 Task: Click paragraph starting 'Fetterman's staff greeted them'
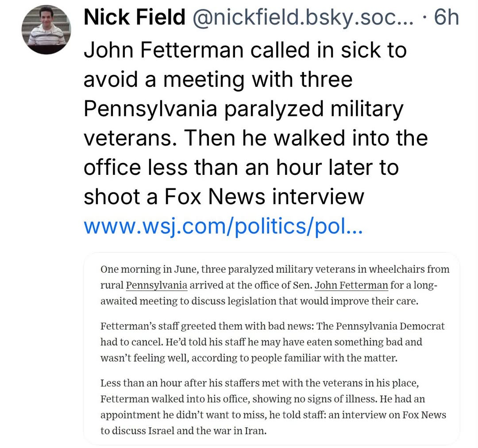[x=273, y=342]
